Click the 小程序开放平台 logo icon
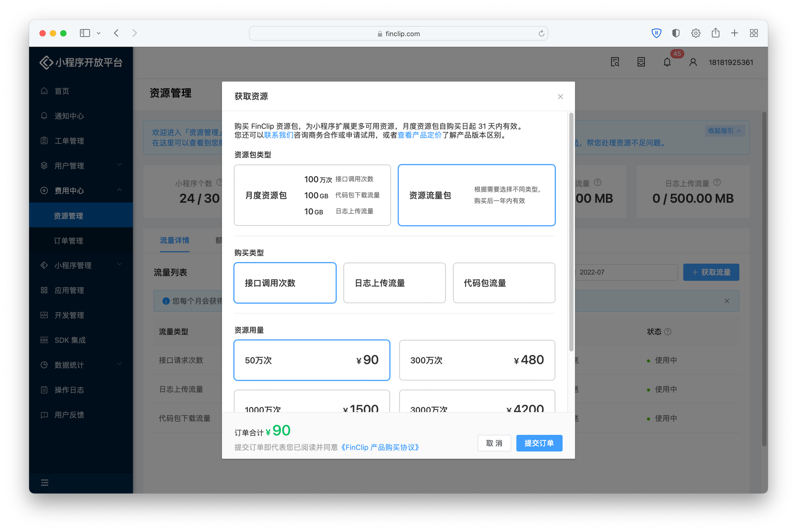 click(46, 63)
